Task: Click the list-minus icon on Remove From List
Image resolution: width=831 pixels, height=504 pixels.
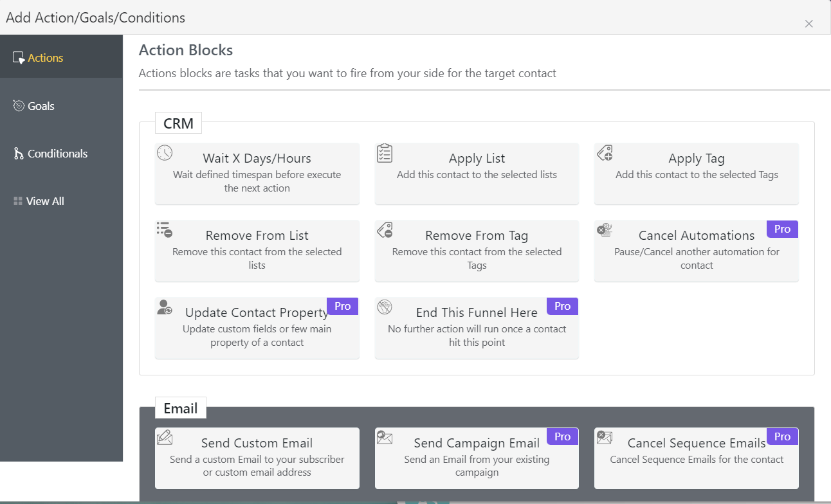Action: (x=165, y=230)
